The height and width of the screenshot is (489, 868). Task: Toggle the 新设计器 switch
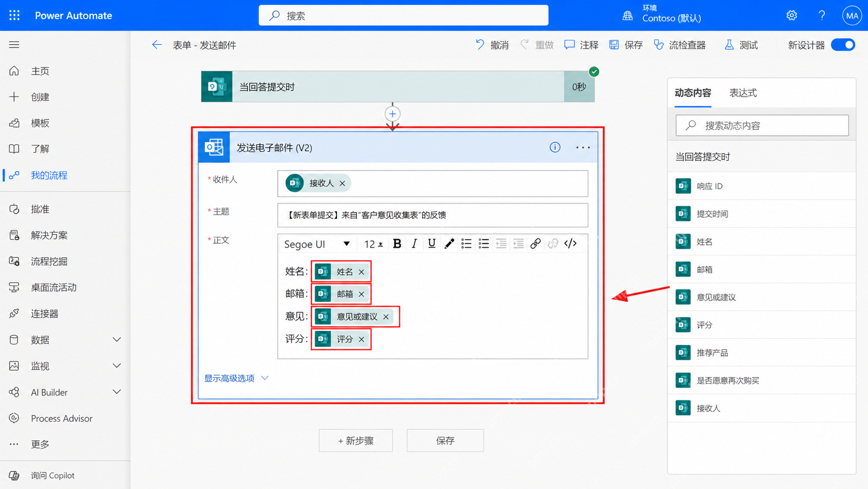pos(843,45)
